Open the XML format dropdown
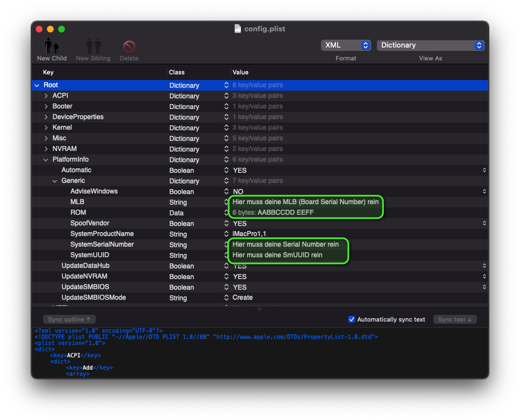The image size is (520, 420). tap(346, 45)
